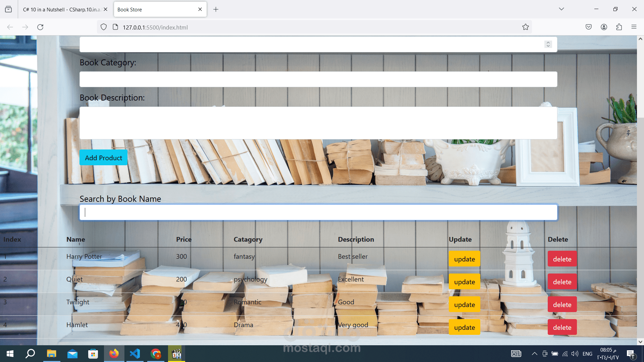The height and width of the screenshot is (362, 644).
Task: Reload the current page
Action: click(x=40, y=27)
